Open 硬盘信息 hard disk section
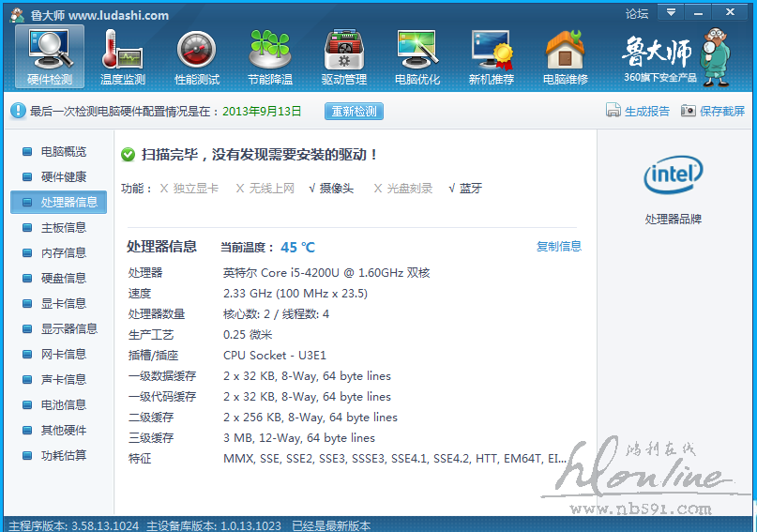Image resolution: width=757 pixels, height=532 pixels. click(63, 278)
